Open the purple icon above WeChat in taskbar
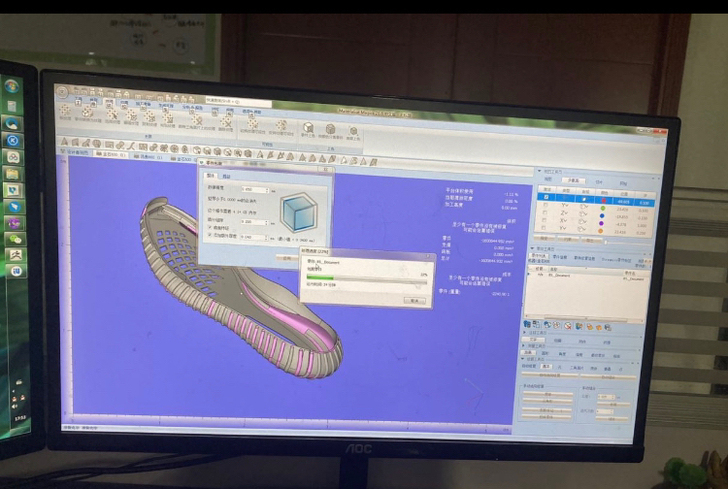Screen dimensions: 728x489 [14, 223]
